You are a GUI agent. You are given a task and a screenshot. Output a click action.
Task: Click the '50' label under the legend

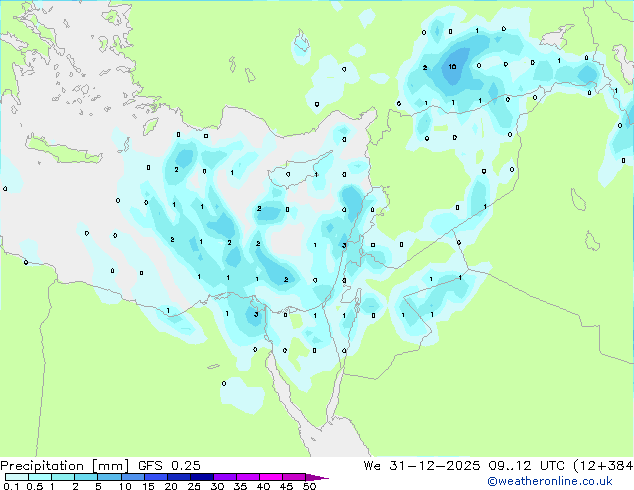click(x=309, y=486)
